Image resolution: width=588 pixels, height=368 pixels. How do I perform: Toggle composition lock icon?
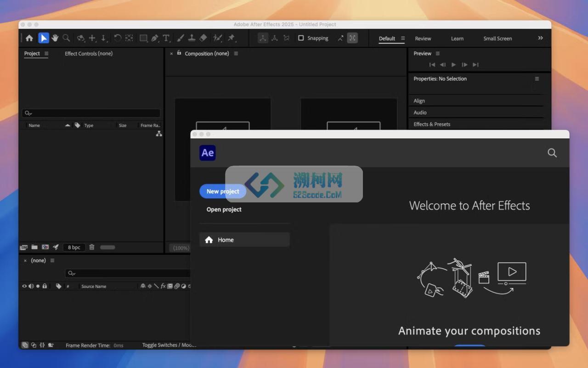(179, 53)
